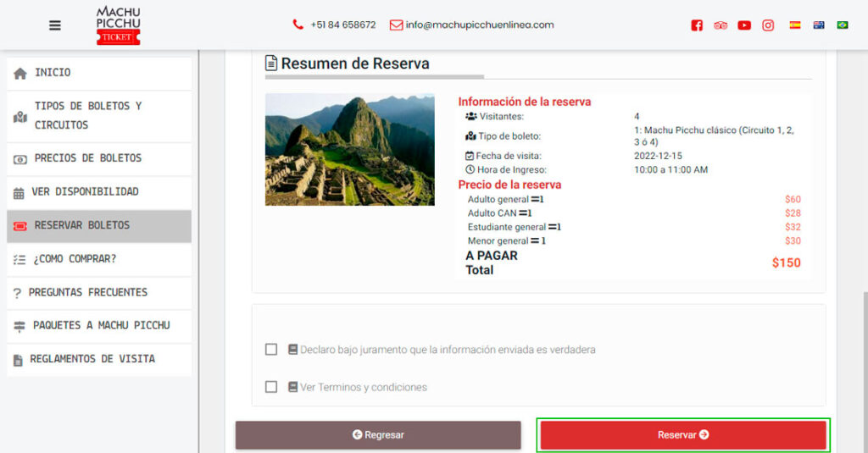Open the hamburger menu icon
This screenshot has width=868, height=453.
[55, 25]
